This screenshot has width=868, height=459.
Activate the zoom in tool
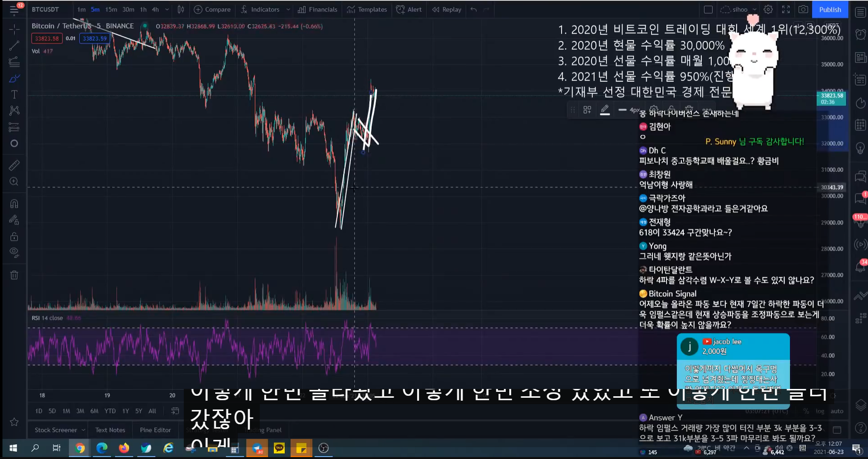14,182
